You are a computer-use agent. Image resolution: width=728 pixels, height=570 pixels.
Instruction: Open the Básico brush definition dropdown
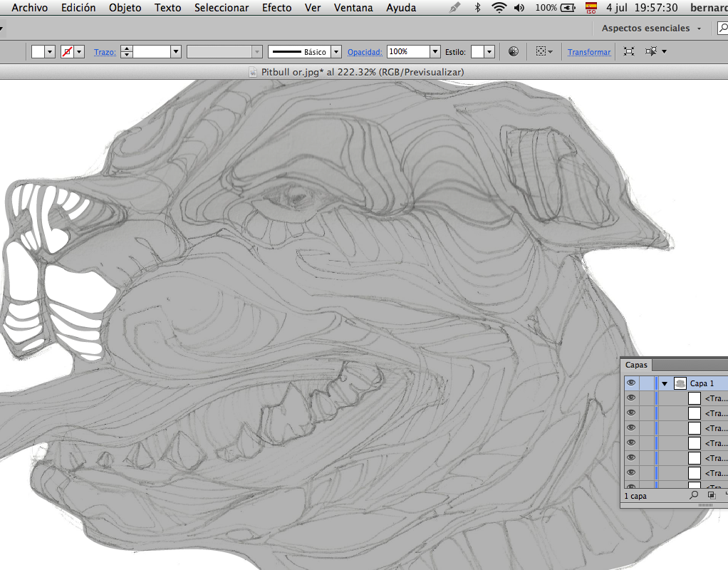(336, 52)
